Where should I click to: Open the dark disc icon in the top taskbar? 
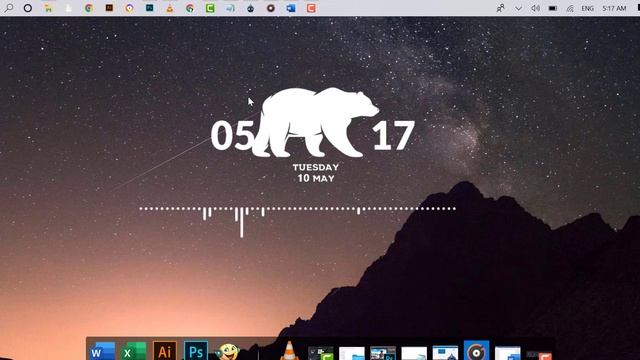click(271, 8)
